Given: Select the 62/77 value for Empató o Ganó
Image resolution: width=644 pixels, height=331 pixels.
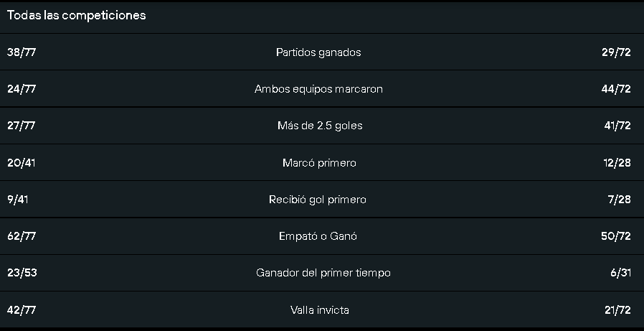Looking at the screenshot, I should click(x=22, y=236).
